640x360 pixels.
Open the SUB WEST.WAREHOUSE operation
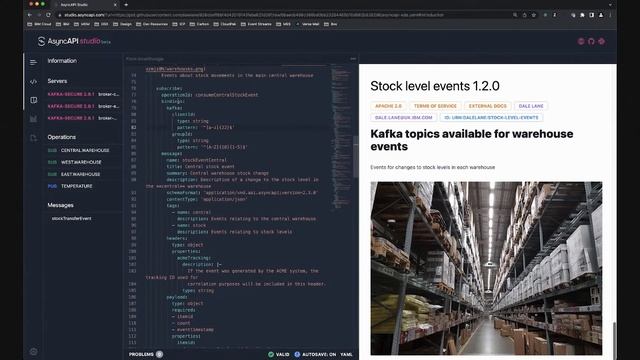[75, 162]
